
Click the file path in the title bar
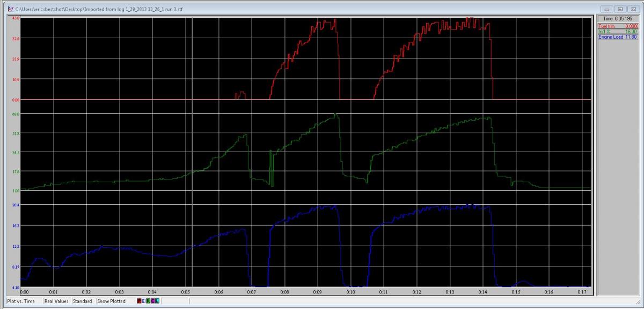pos(98,9)
